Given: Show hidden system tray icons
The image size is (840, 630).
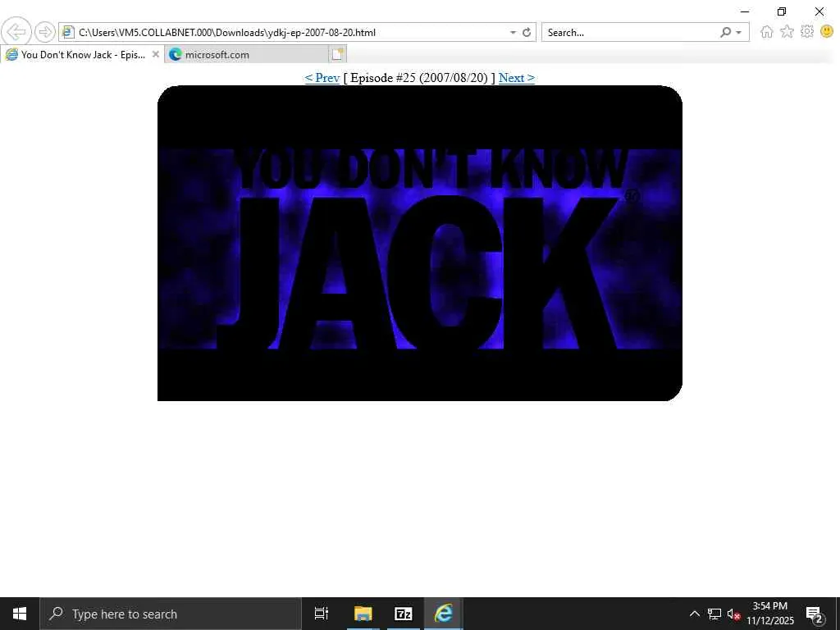Looking at the screenshot, I should 694,614.
